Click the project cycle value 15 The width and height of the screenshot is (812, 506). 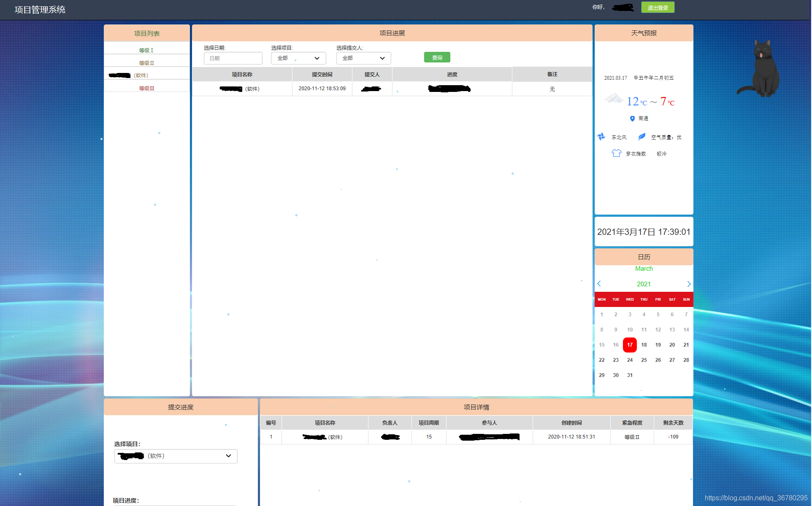coord(429,437)
